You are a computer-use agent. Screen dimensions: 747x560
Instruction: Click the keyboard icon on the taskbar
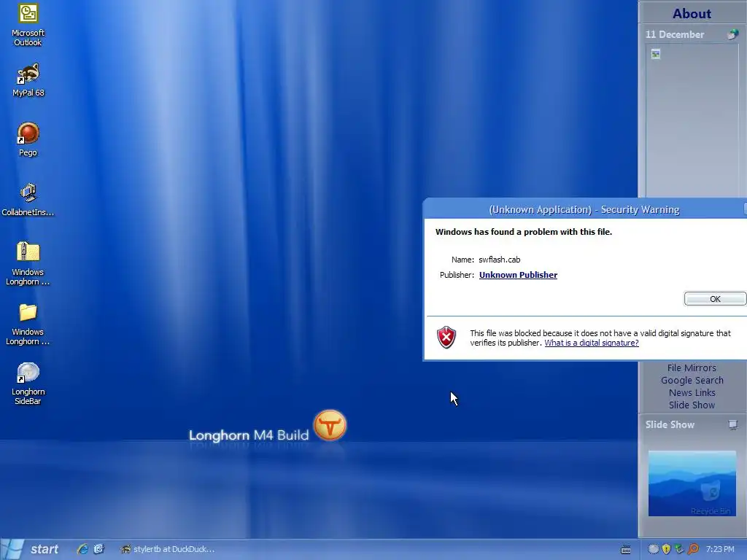[x=625, y=550]
